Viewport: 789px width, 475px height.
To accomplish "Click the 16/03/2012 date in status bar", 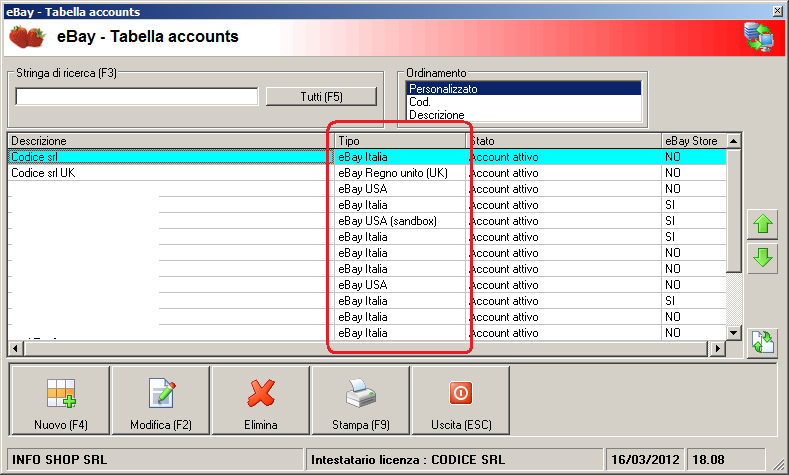I will tap(645, 460).
